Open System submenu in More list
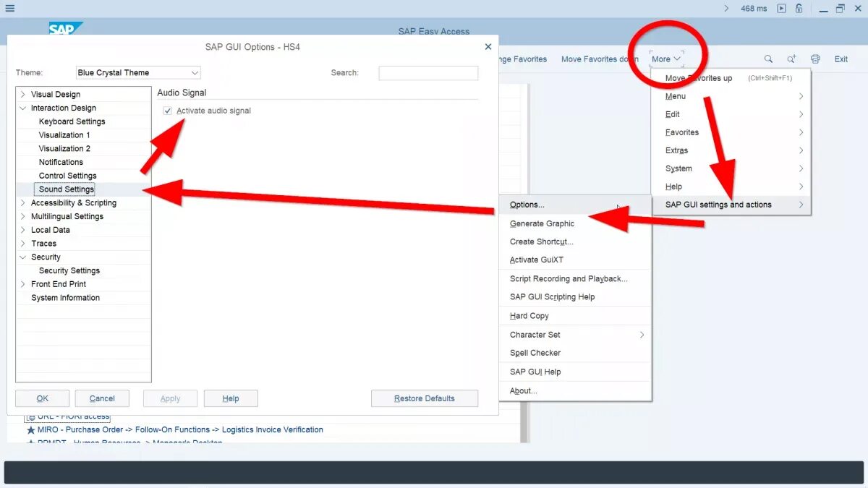This screenshot has width=868, height=488. tap(731, 168)
